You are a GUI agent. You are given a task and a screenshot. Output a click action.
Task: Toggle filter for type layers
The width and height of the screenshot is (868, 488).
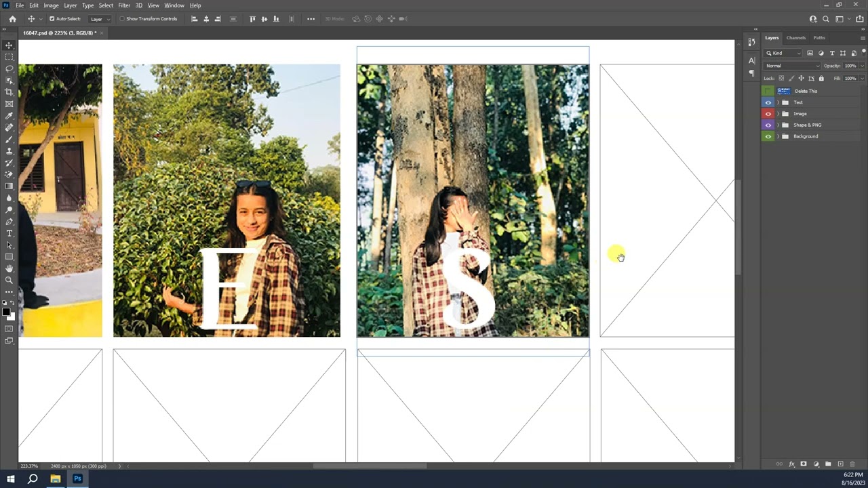832,53
